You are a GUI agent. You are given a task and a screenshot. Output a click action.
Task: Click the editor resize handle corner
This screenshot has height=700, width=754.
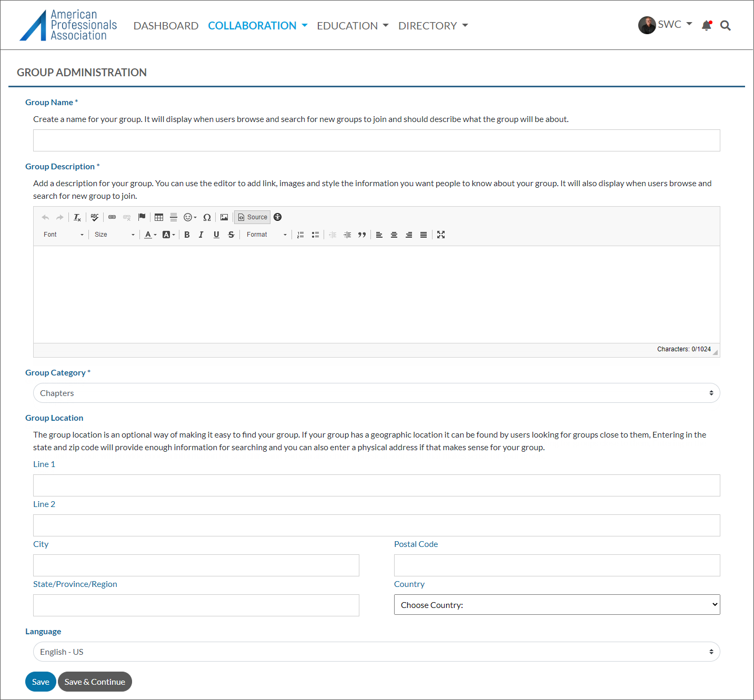716,353
